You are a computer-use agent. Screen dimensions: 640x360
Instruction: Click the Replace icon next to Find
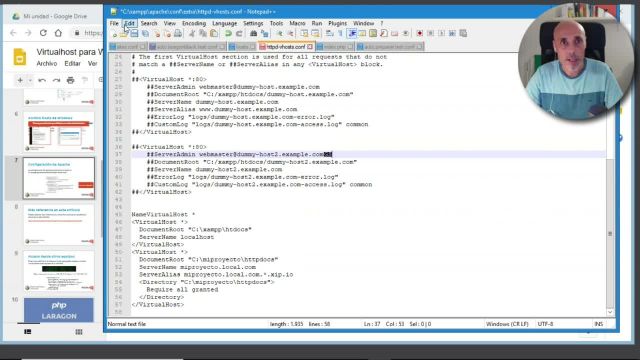[x=265, y=34]
